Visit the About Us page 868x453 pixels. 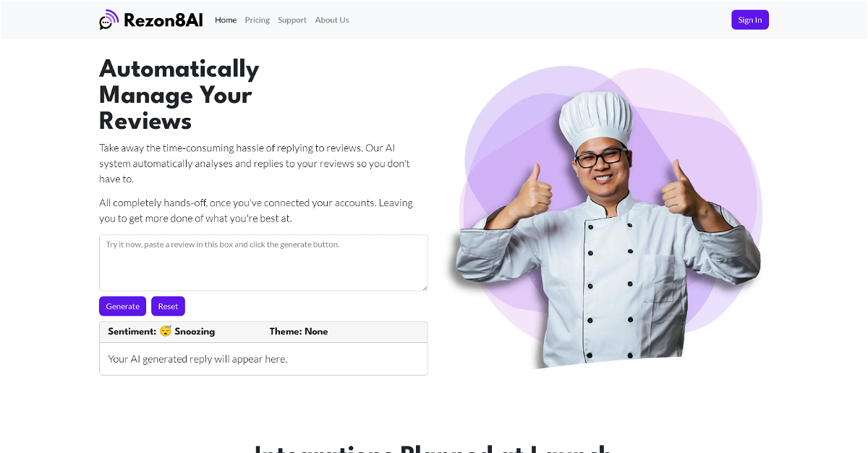coord(332,20)
